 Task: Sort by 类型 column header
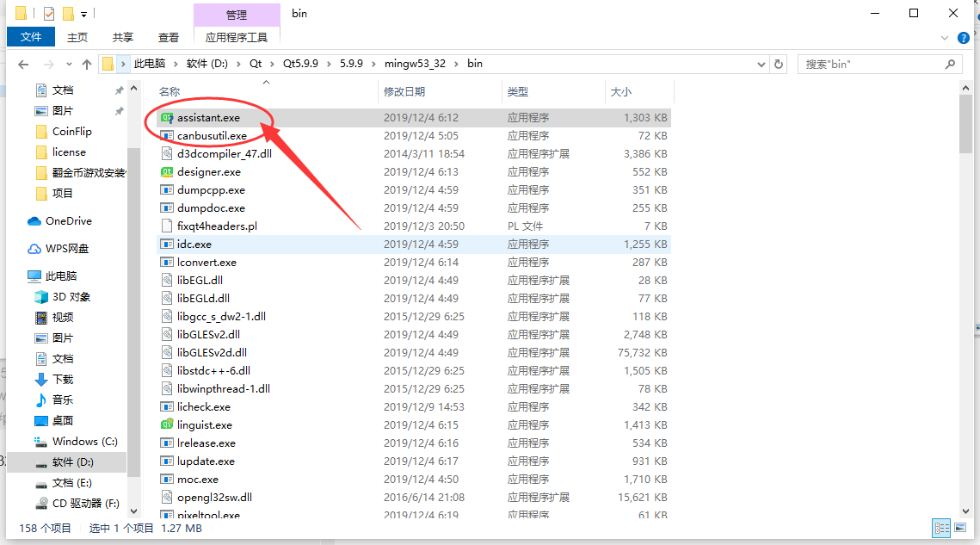tap(517, 92)
